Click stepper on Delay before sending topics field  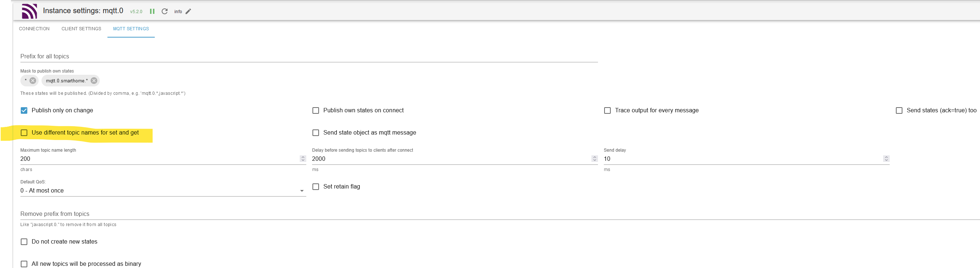coord(595,159)
